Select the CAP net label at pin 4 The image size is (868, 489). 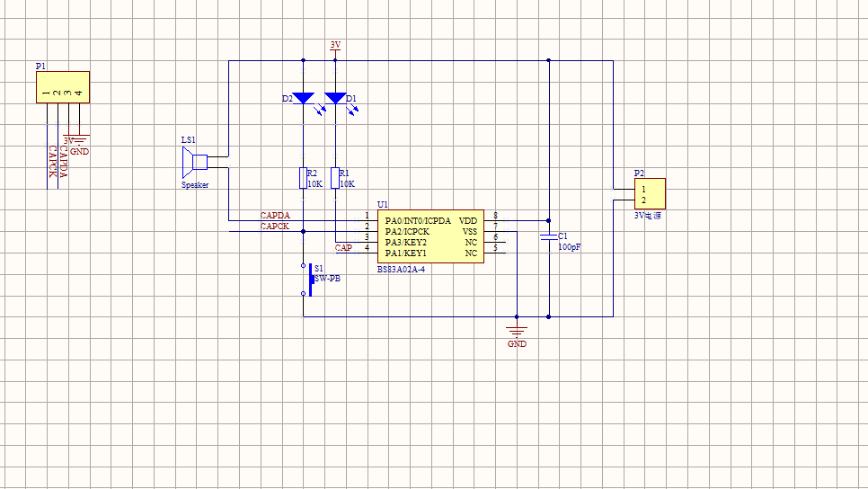coord(343,247)
